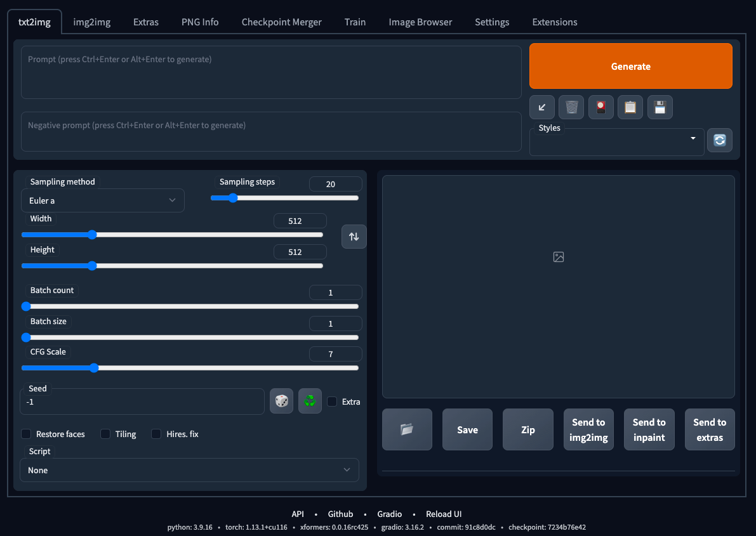This screenshot has height=536, width=756.
Task: Switch to the img2img tab
Action: pos(92,22)
